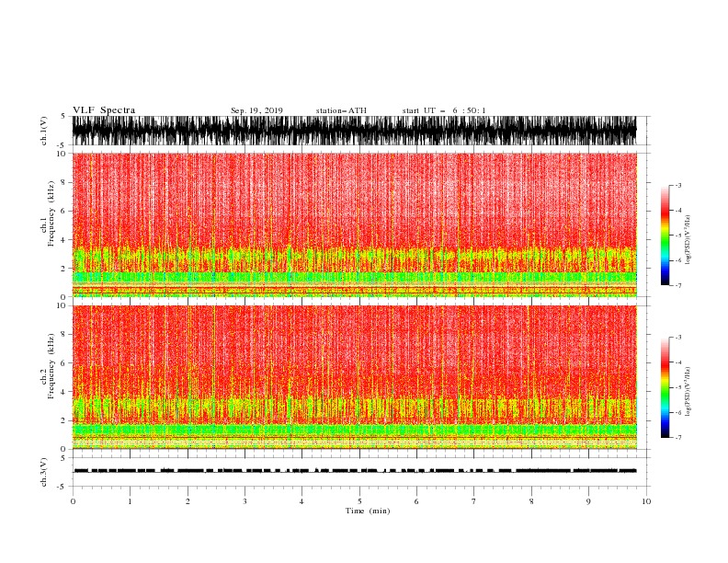Image resolution: width=728 pixels, height=563 pixels.
Task: Click time axis tick label "7"
Action: coord(473,501)
